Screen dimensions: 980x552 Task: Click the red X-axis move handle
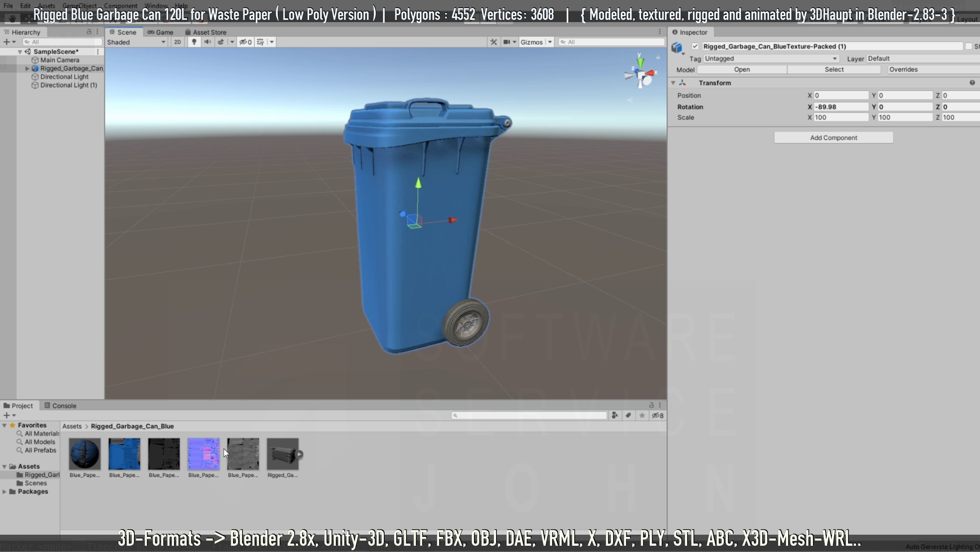[452, 220]
